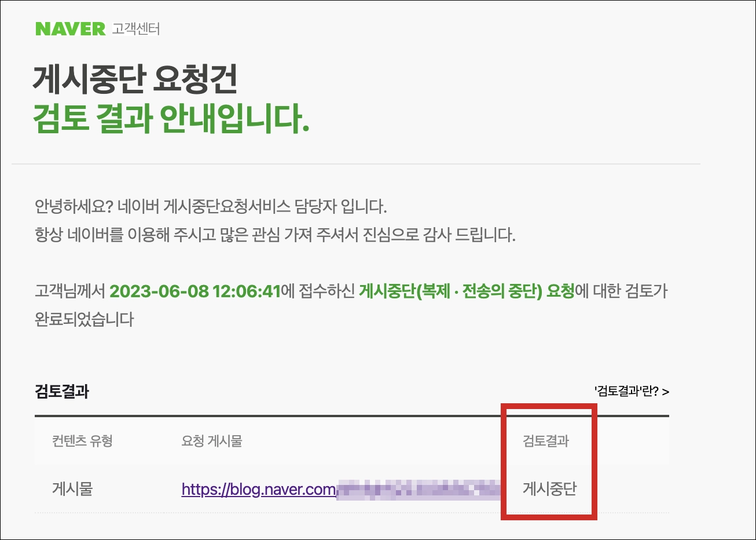Click the 완료되었습니다 text line
The image size is (756, 540).
pyautogui.click(x=85, y=319)
